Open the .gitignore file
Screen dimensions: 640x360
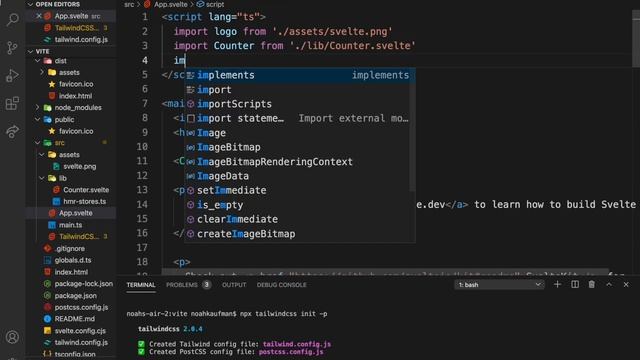click(x=70, y=249)
